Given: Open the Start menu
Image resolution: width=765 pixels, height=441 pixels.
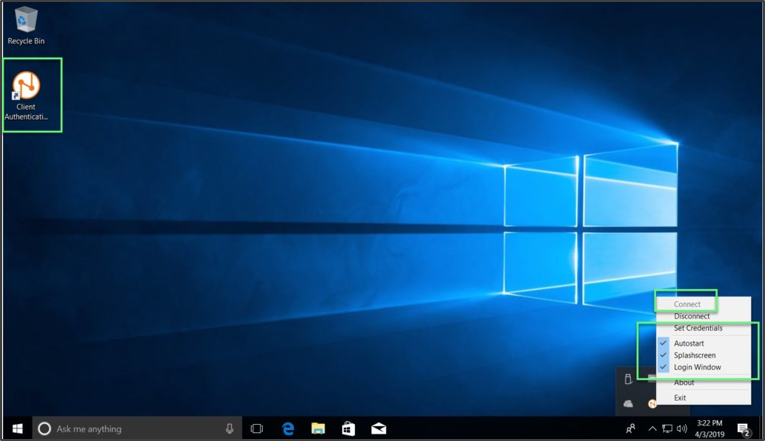Looking at the screenshot, I should [x=16, y=429].
